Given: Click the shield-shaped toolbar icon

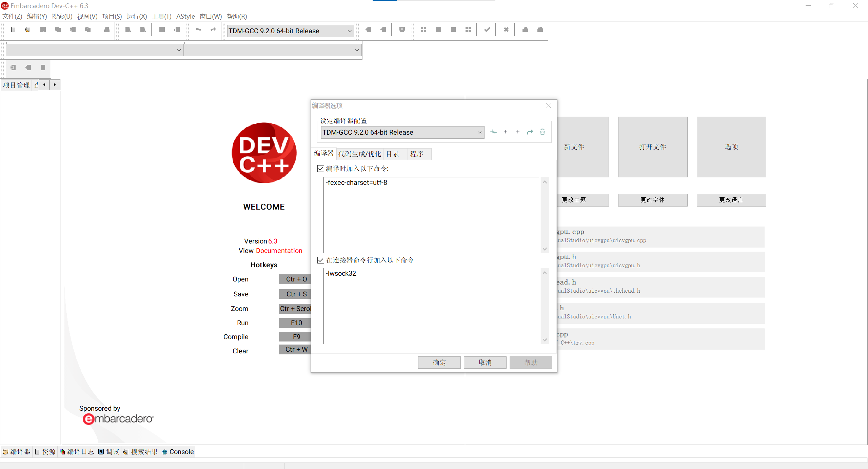Looking at the screenshot, I should click(x=402, y=30).
